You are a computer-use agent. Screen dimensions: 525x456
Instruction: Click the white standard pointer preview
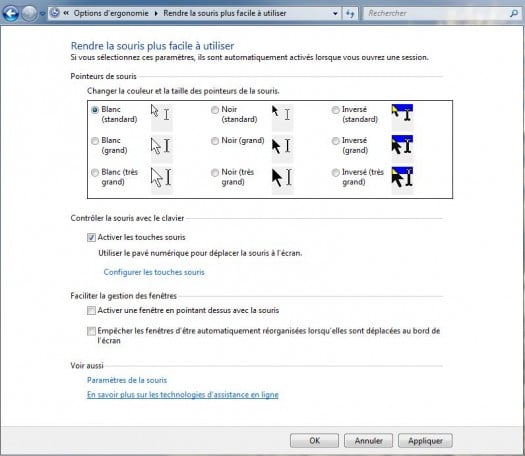(161, 117)
